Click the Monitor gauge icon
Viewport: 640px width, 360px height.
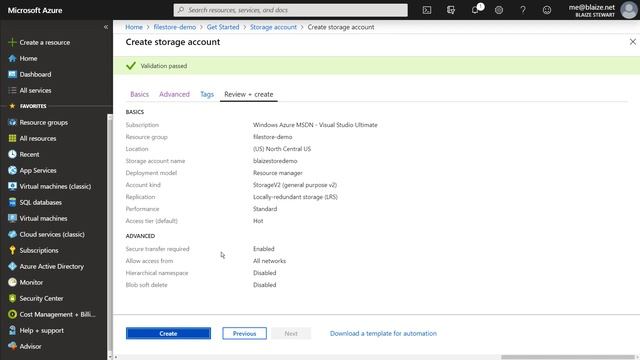click(12, 282)
